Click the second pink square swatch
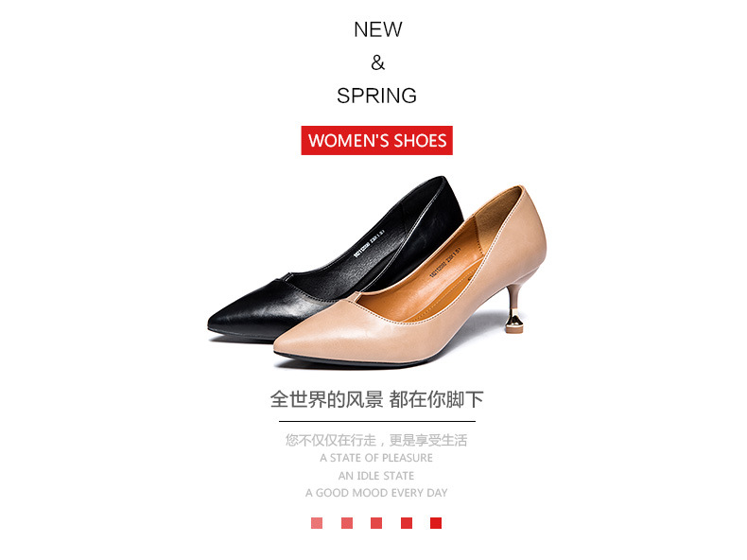 tap(347, 523)
